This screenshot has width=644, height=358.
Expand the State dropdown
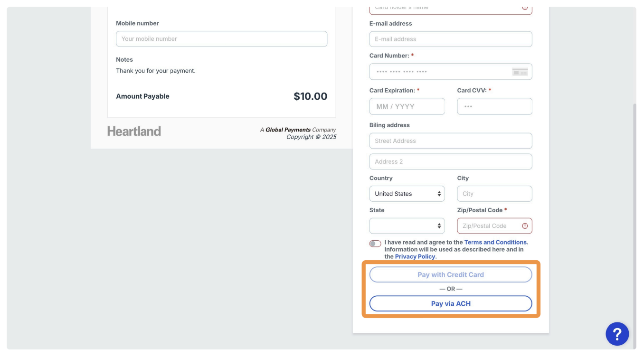pos(407,226)
